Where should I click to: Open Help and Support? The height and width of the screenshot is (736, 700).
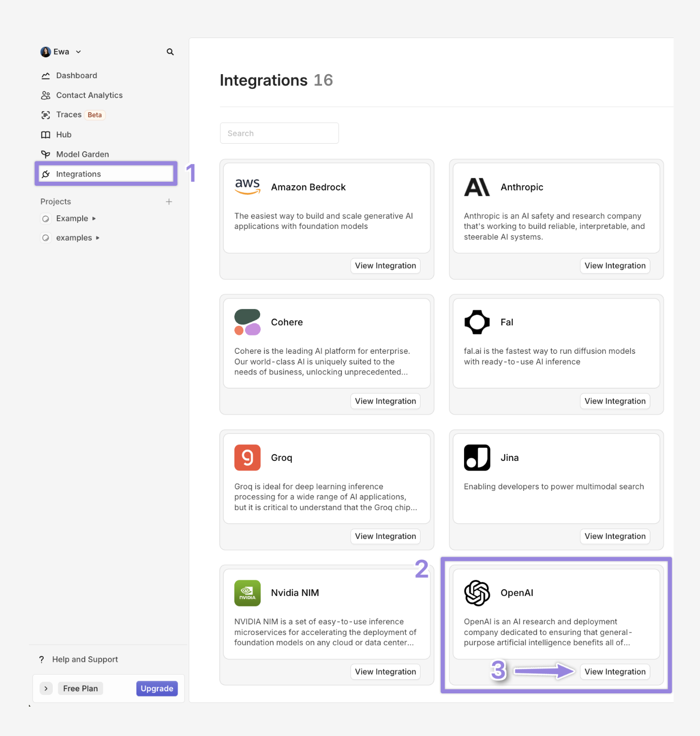tap(85, 659)
